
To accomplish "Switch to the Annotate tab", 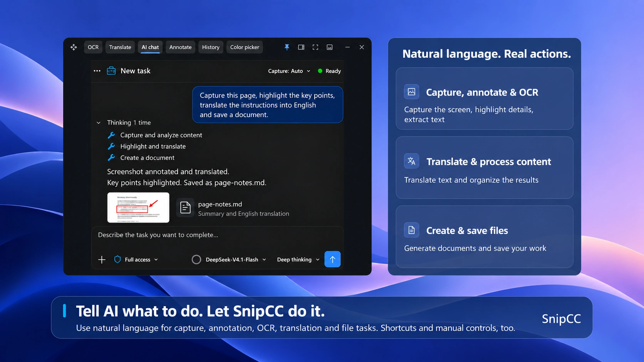I will coord(180,47).
